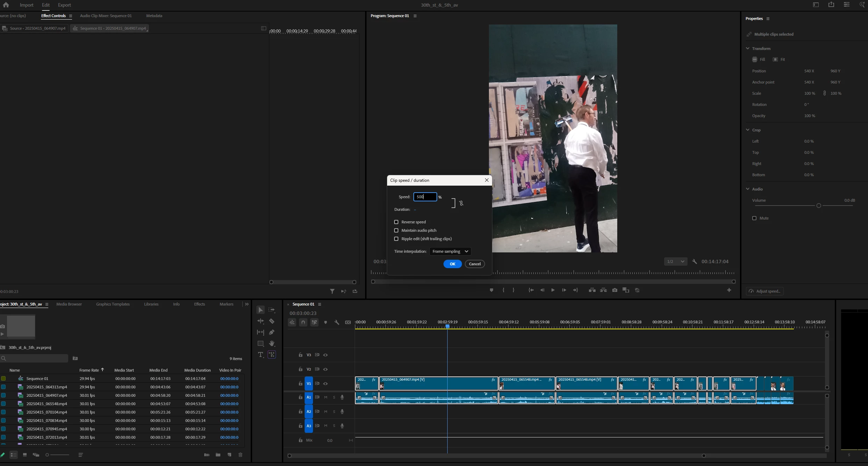Viewport: 868px width, 466px height.
Task: Select the Razor tool
Action: (272, 321)
